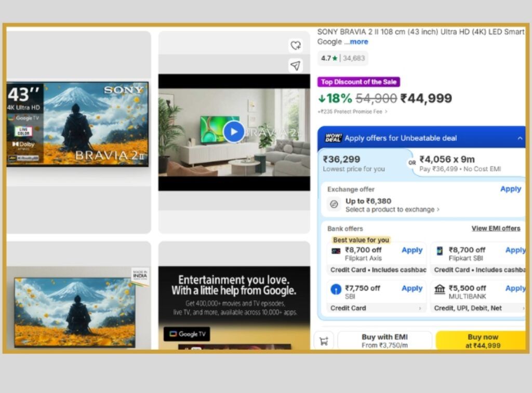The width and height of the screenshot is (532, 393).
Task: Click Buy now at ₹44,999 button
Action: 481,340
